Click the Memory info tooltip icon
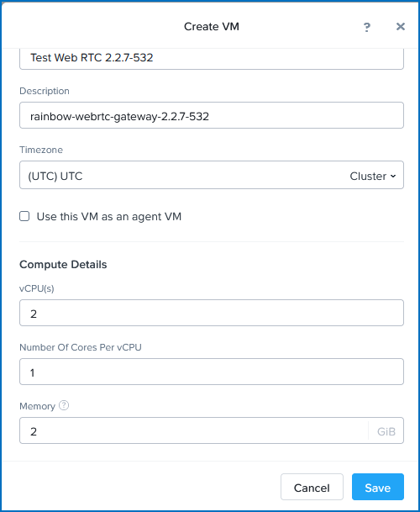The image size is (420, 512). [64, 405]
